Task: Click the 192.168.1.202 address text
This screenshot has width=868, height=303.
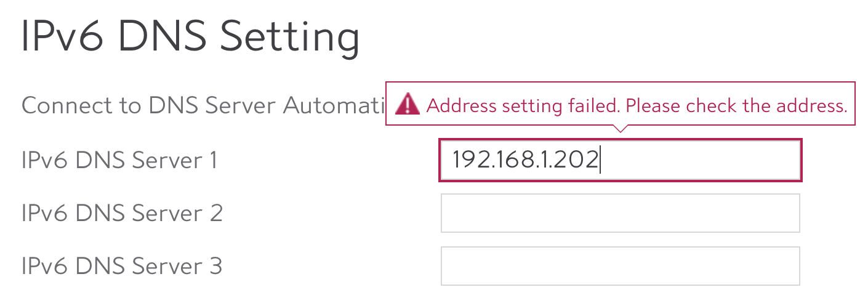Action: click(x=524, y=160)
